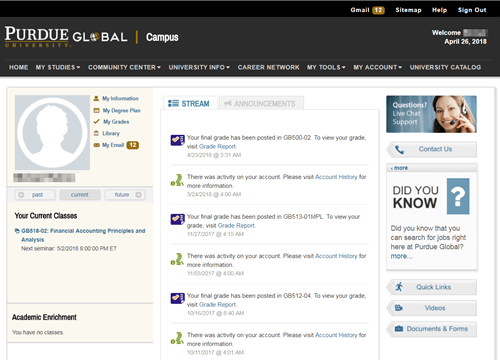Open Account History link dated 3/24/2018
Image resolution: width=500 pixels, height=360 pixels.
(x=336, y=177)
